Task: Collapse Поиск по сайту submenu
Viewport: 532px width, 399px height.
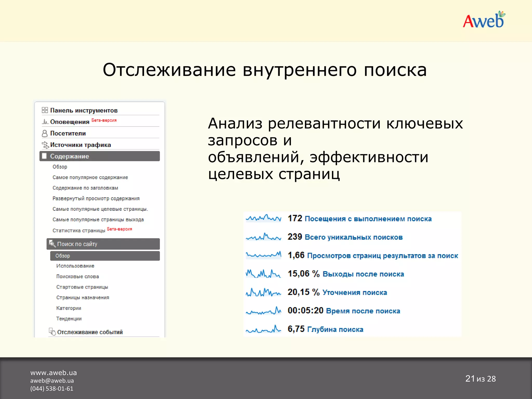Action: tap(103, 244)
